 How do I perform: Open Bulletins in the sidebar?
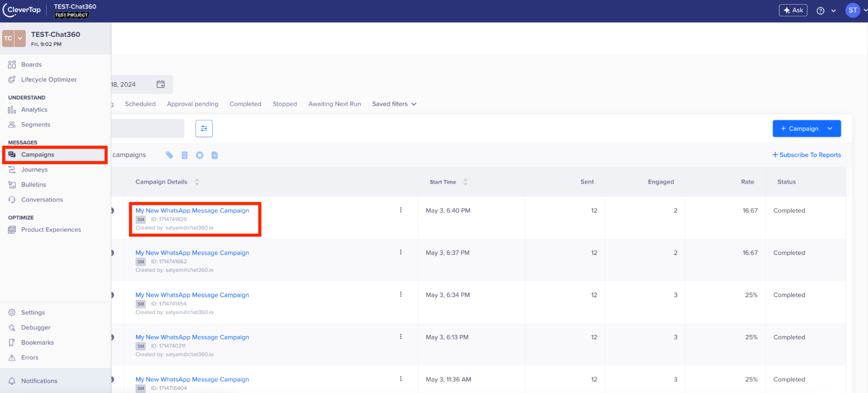(33, 184)
